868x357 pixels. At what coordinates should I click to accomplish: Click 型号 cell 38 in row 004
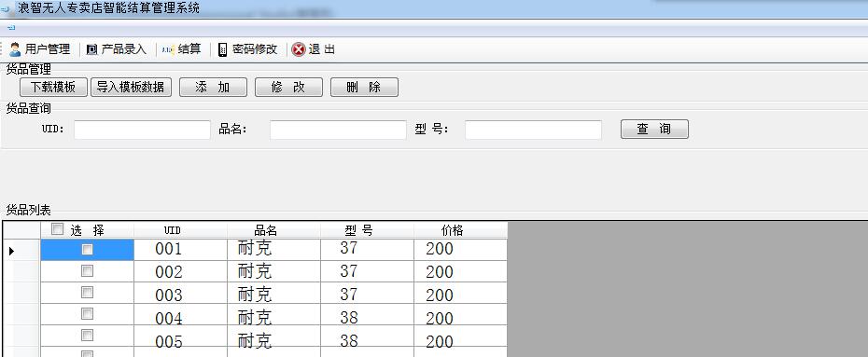pos(367,314)
